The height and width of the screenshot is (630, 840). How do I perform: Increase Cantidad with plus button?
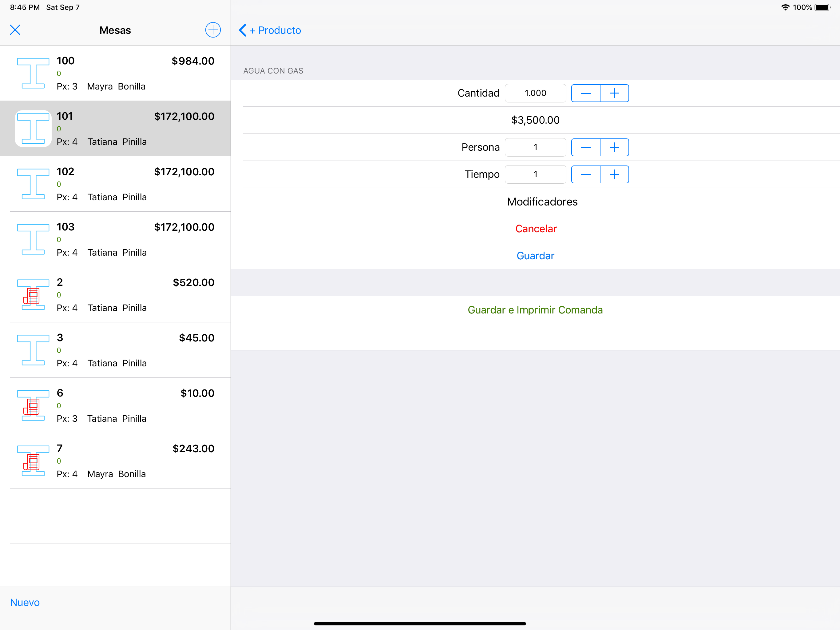(614, 94)
